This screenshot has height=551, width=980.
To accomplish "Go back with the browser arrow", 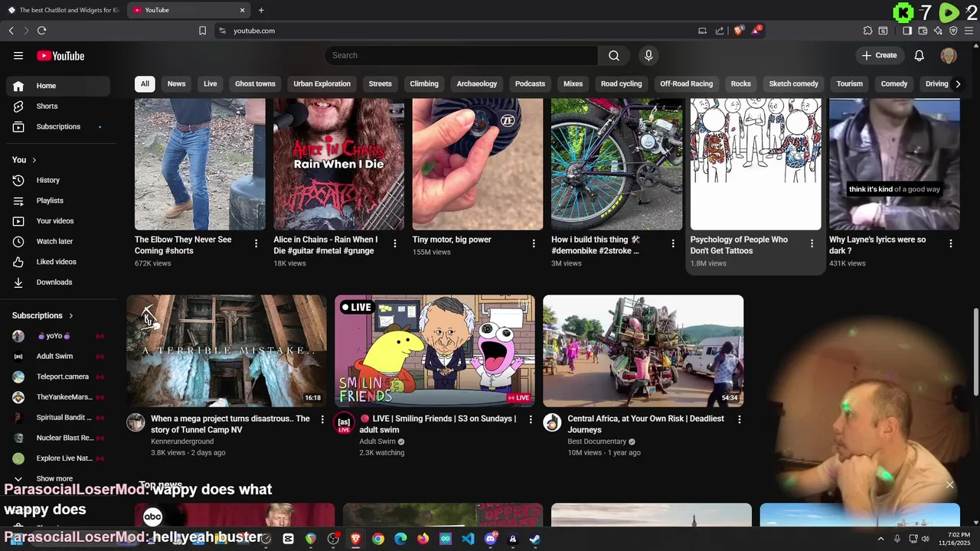I will (x=11, y=31).
